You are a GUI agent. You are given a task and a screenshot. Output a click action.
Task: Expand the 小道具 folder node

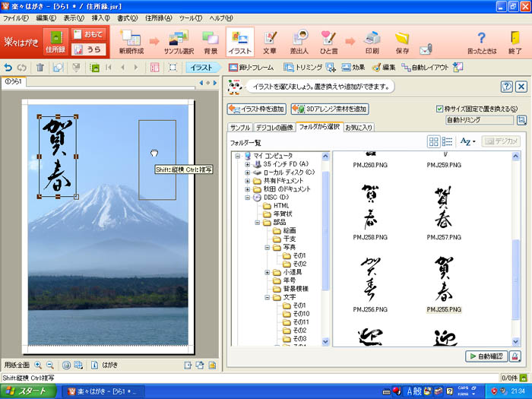(x=268, y=272)
